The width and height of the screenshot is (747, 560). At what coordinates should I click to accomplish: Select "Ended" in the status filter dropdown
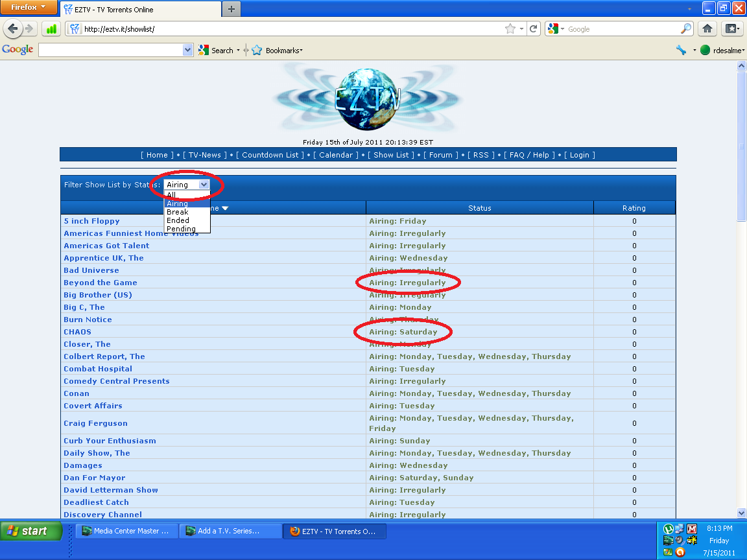coord(178,220)
